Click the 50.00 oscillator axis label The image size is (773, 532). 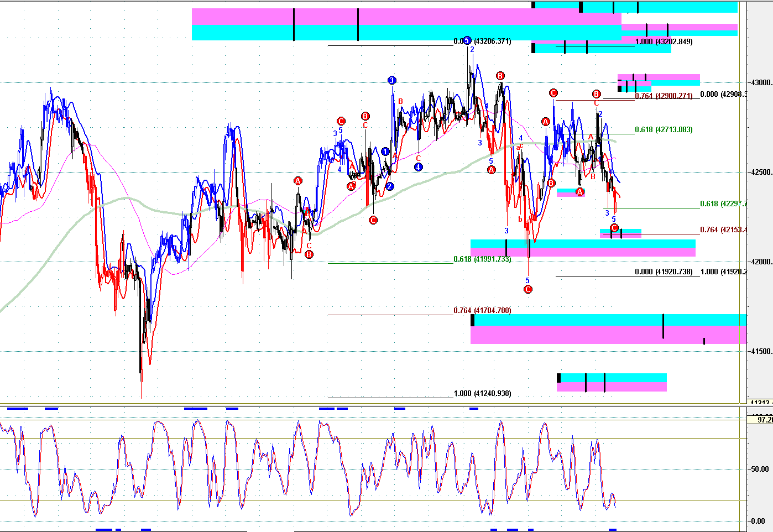pos(761,470)
